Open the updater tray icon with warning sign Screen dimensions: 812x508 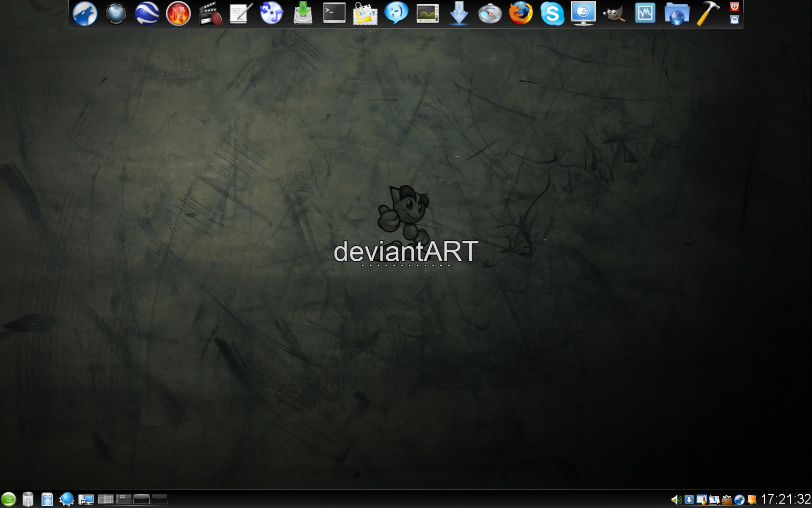(702, 500)
